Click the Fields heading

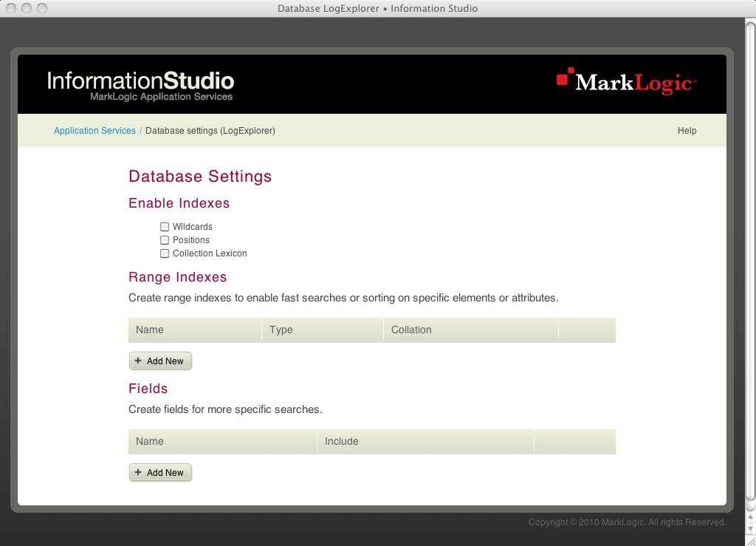[x=148, y=389]
